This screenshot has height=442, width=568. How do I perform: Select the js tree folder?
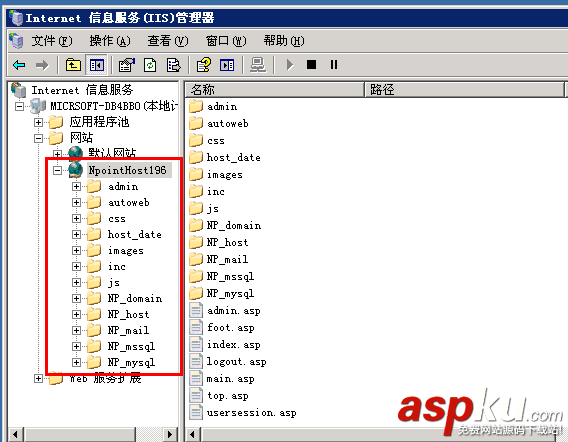[x=114, y=283]
